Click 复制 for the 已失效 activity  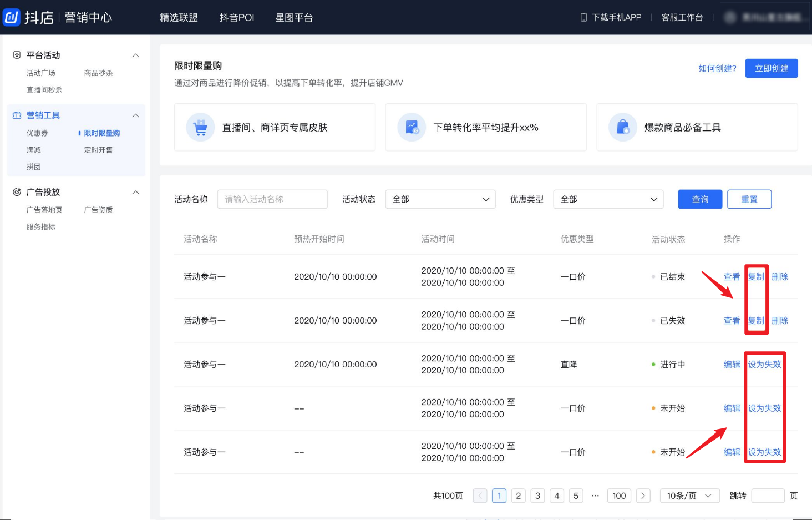tap(756, 320)
